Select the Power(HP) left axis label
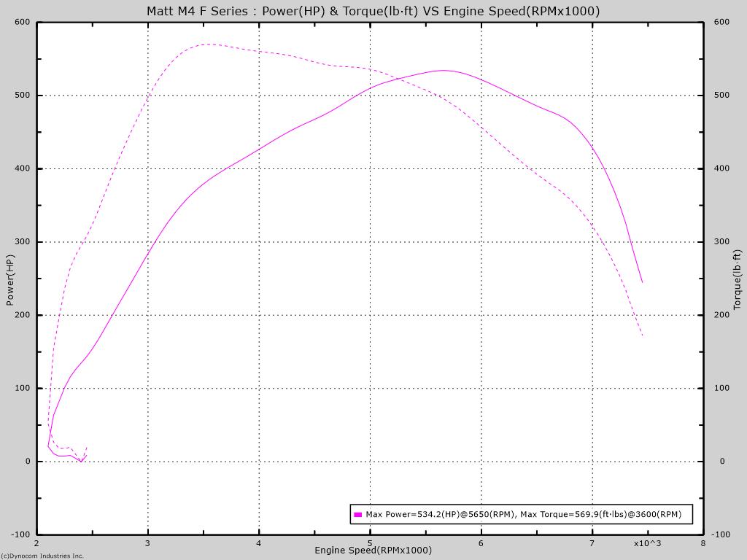This screenshot has height=560, width=747. pyautogui.click(x=10, y=280)
